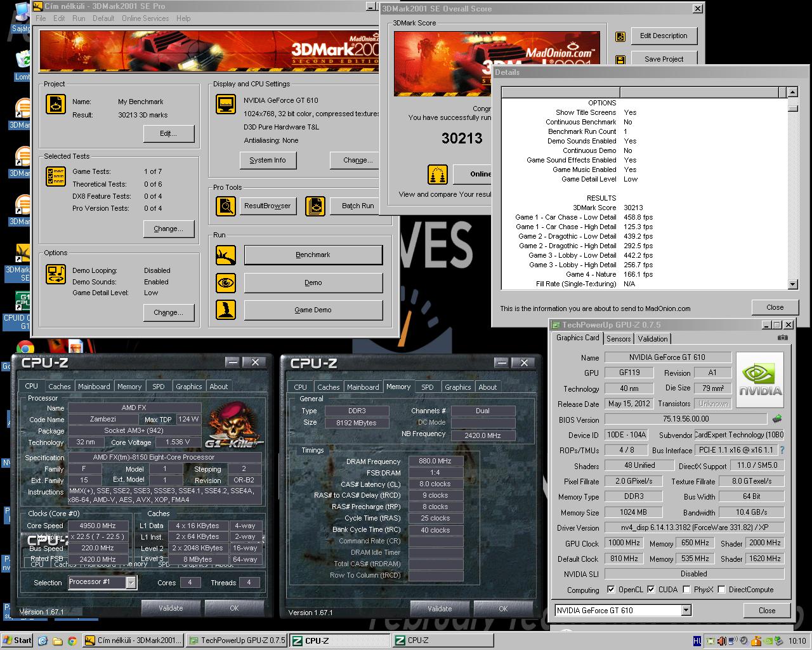Viewport: 812px width, 650px height.
Task: Click the eye icon next to Demo
Action: [226, 282]
